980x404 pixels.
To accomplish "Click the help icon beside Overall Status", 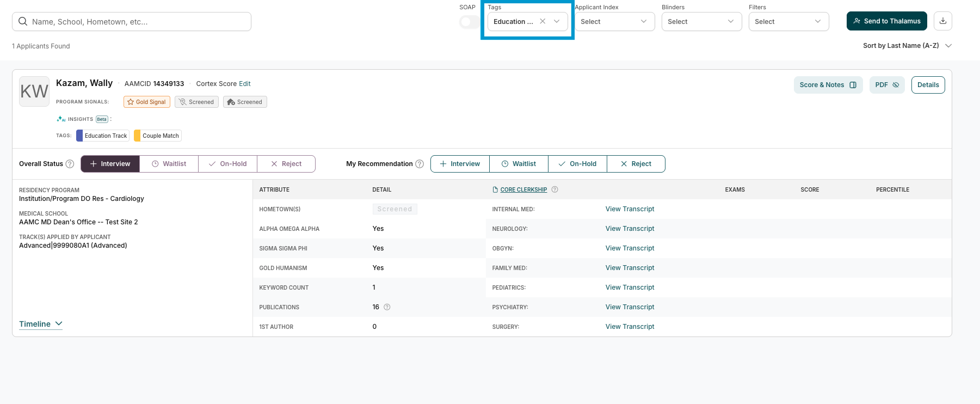I will coord(70,164).
